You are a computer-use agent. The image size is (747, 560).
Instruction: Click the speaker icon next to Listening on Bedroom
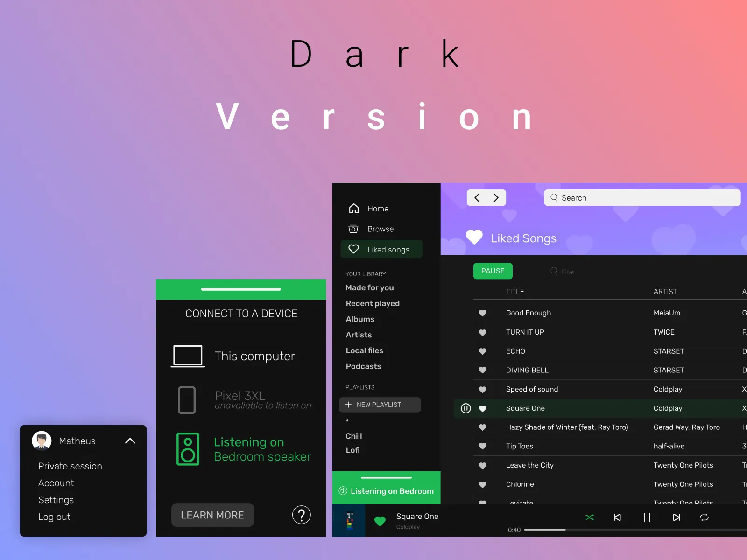[343, 490]
